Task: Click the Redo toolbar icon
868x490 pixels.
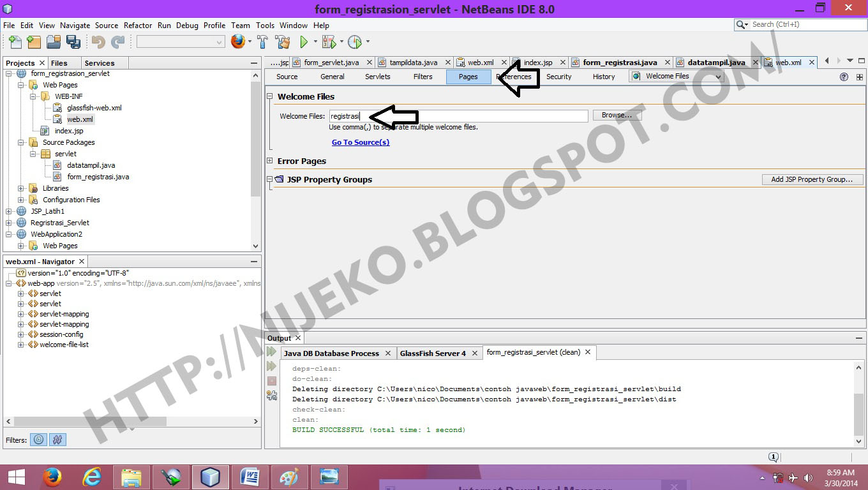Action: (x=118, y=42)
